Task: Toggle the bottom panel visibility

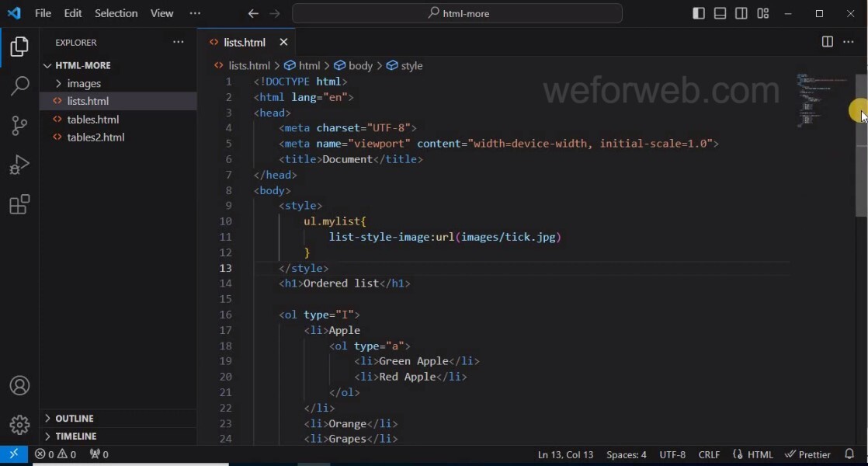Action: (720, 13)
